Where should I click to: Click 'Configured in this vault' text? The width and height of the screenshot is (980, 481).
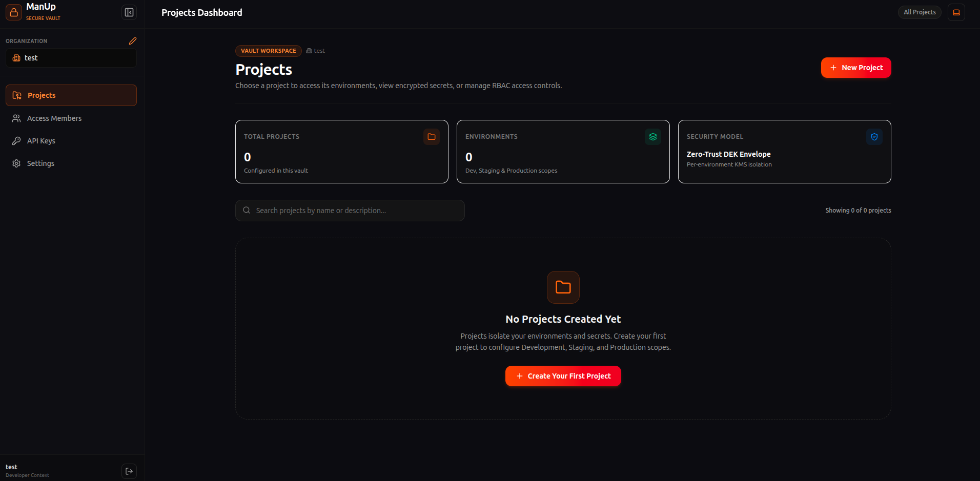(x=276, y=171)
